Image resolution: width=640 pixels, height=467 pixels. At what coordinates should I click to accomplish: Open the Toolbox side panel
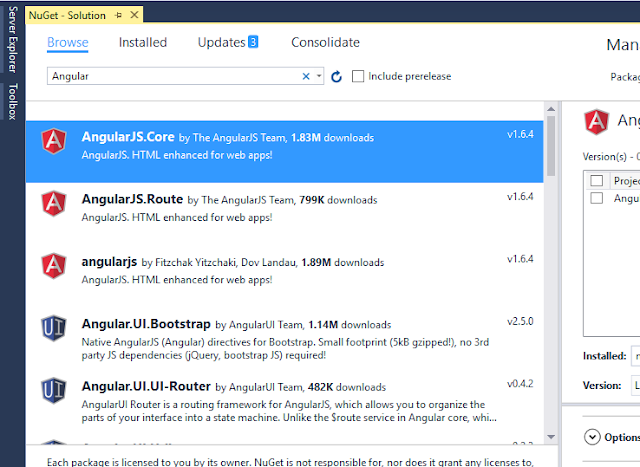[13, 102]
